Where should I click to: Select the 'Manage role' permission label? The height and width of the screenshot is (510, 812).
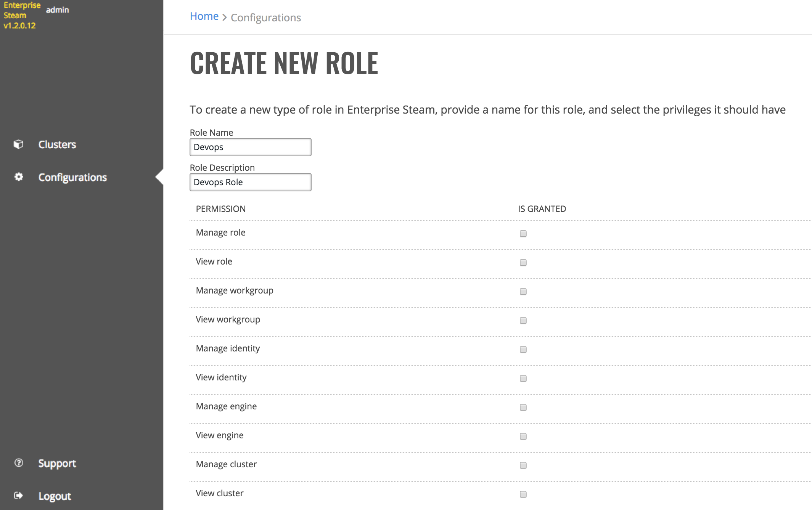220,233
